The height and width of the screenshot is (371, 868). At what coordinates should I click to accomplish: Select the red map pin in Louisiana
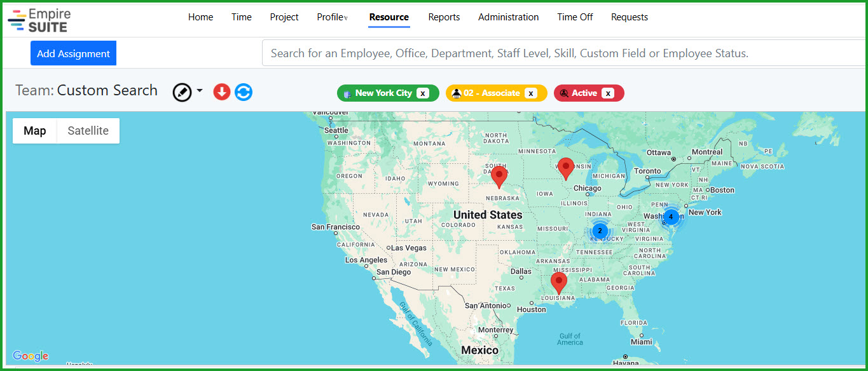point(558,283)
